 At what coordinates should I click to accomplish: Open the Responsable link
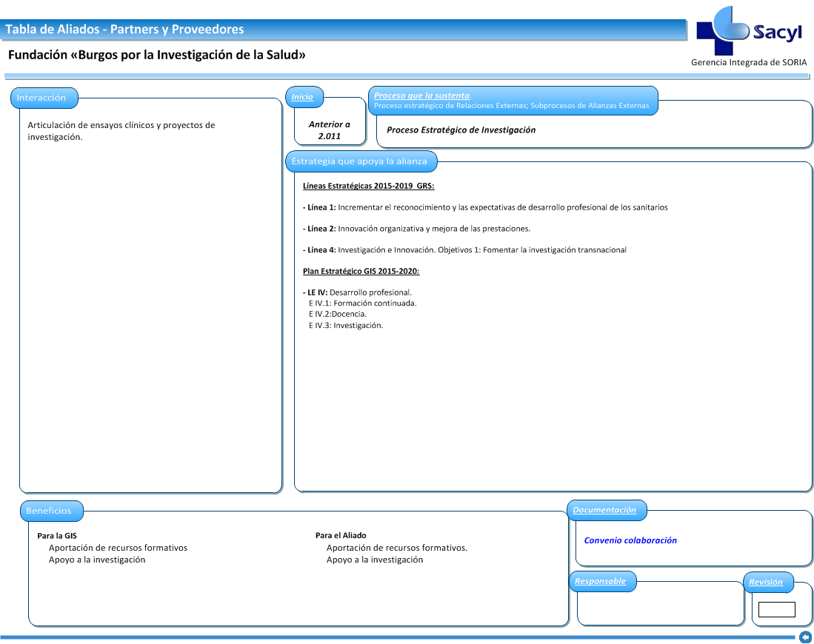(x=600, y=581)
